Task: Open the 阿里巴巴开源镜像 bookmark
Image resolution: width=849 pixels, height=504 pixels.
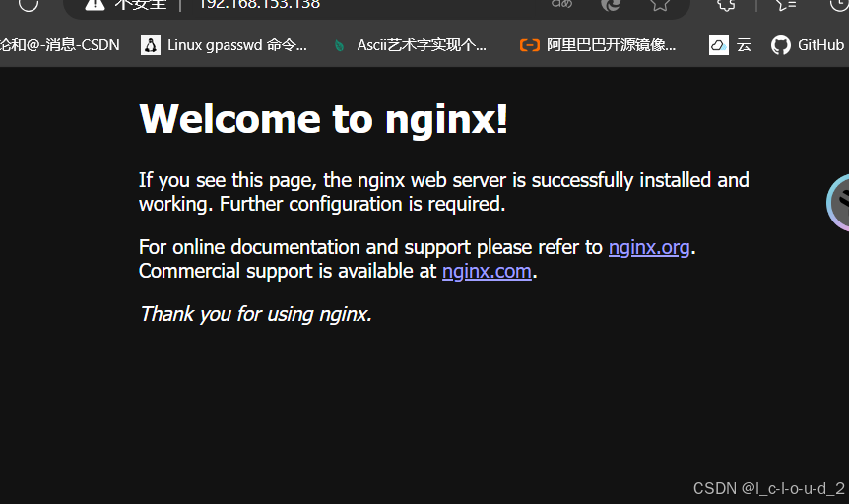Action: (x=598, y=45)
